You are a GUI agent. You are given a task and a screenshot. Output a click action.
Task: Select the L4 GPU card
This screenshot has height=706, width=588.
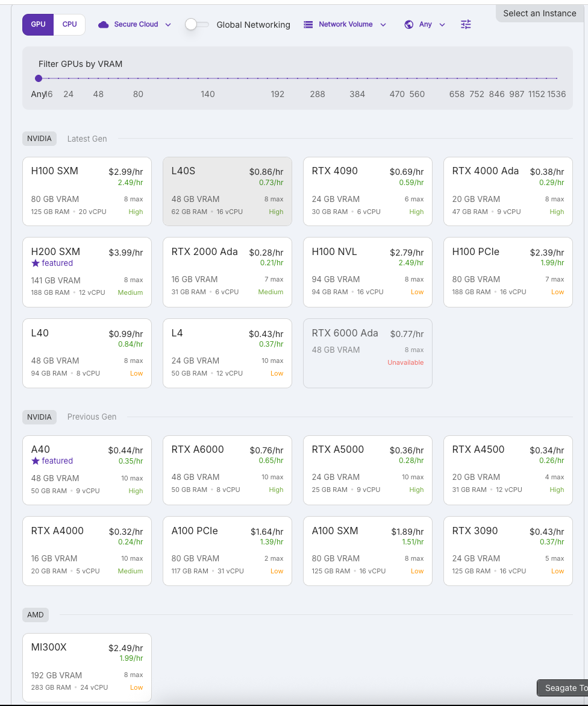(227, 353)
